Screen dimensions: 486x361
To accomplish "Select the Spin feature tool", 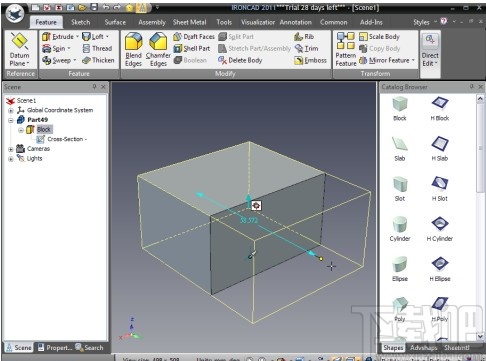I will (54, 49).
